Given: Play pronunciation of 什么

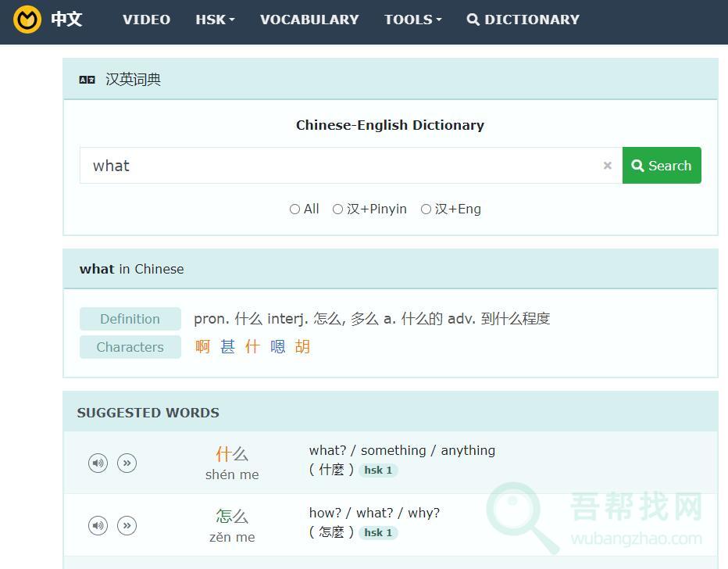Looking at the screenshot, I should coord(98,463).
